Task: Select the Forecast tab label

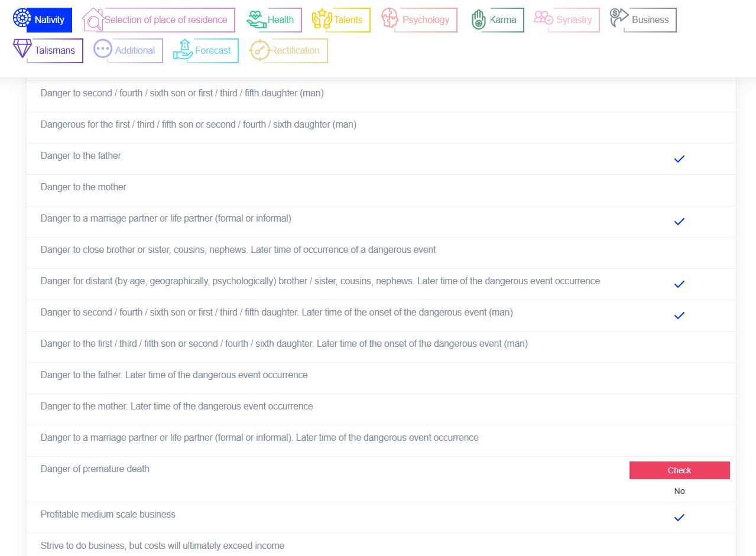Action: [x=213, y=51]
